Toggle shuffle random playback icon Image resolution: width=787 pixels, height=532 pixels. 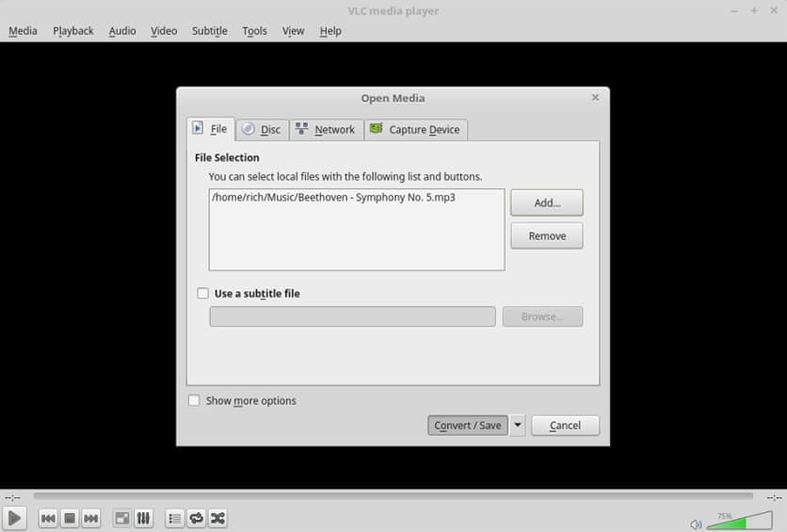(x=217, y=518)
